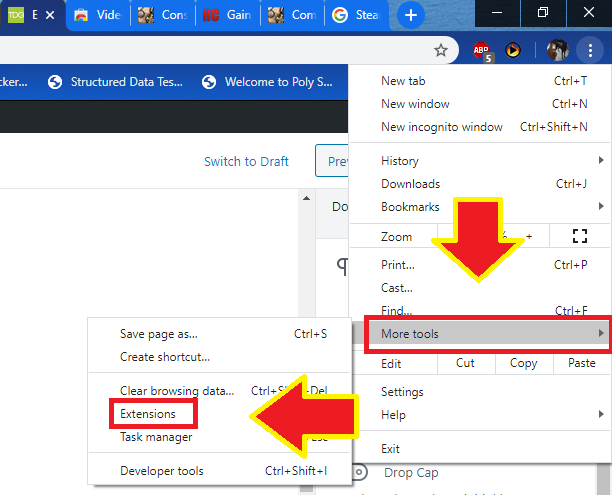Click Cut in the Edit row

tap(466, 363)
